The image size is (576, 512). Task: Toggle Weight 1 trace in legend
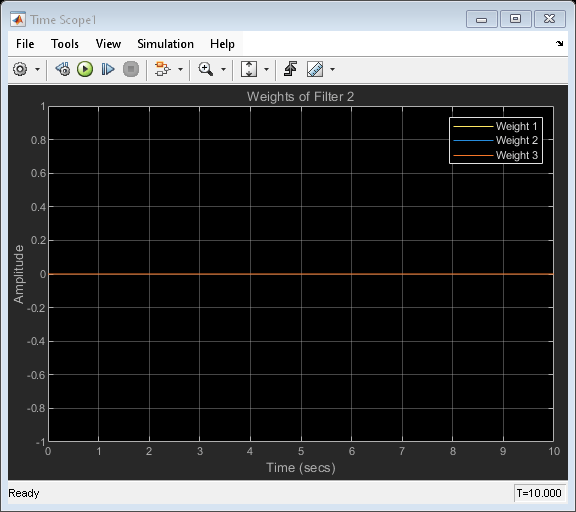(495, 126)
